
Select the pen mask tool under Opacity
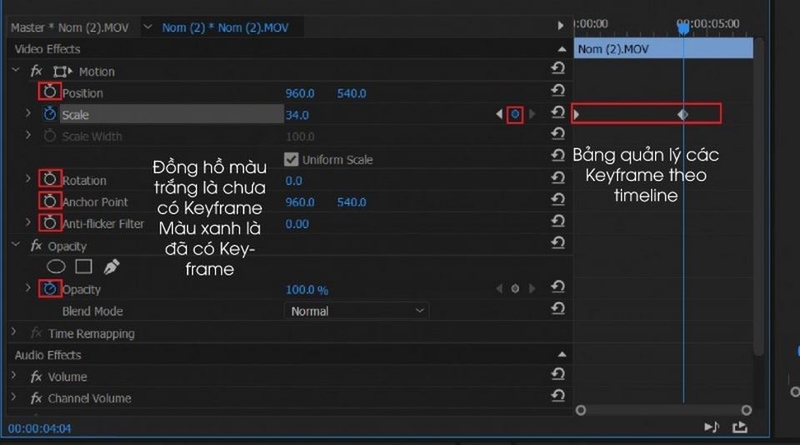[111, 266]
